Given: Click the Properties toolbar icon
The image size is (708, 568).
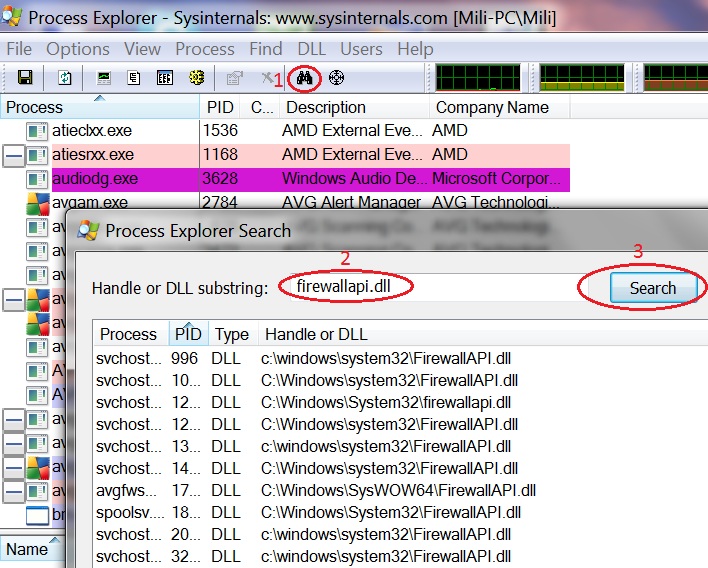Looking at the screenshot, I should coord(234,78).
